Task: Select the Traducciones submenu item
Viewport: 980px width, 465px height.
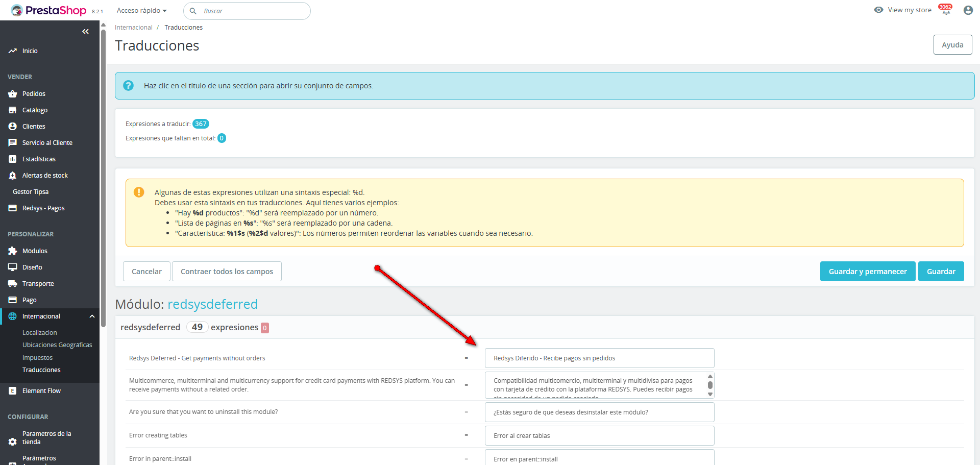Action: [x=41, y=370]
